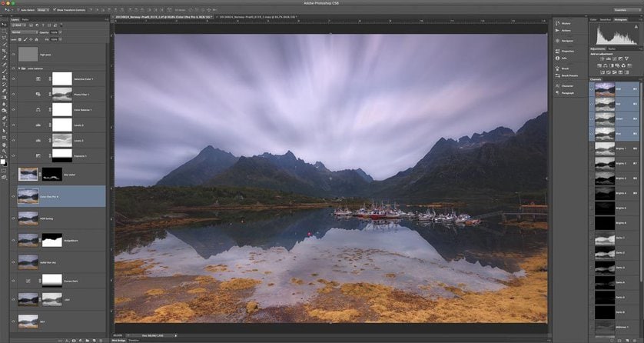Viewport: 644px width, 343px height.
Task: Switch to the Paths tab
Action: (25, 19)
